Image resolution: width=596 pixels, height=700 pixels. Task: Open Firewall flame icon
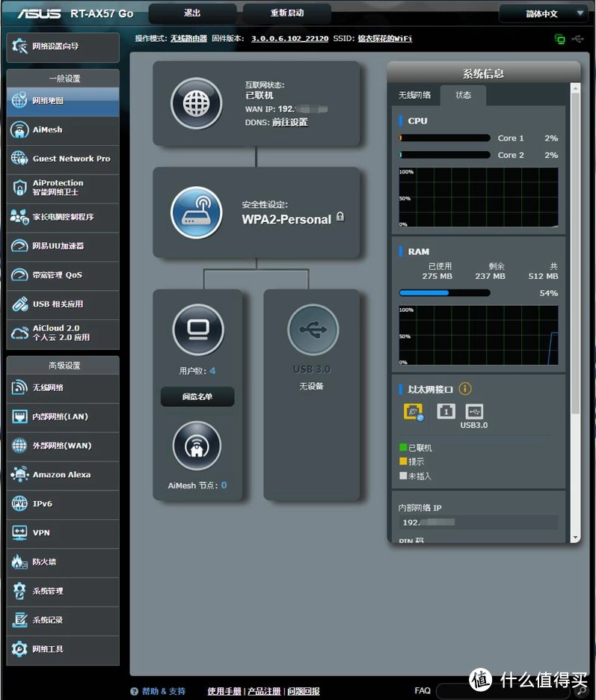tap(19, 562)
